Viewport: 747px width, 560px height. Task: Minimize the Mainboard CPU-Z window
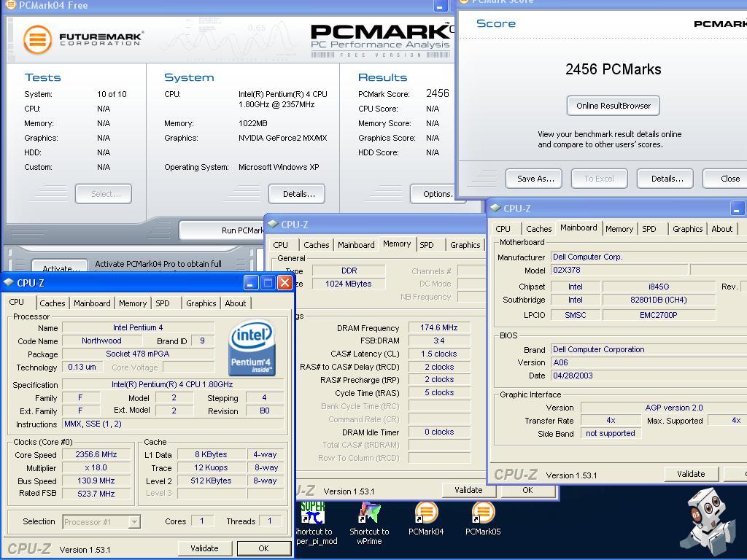coord(737,209)
